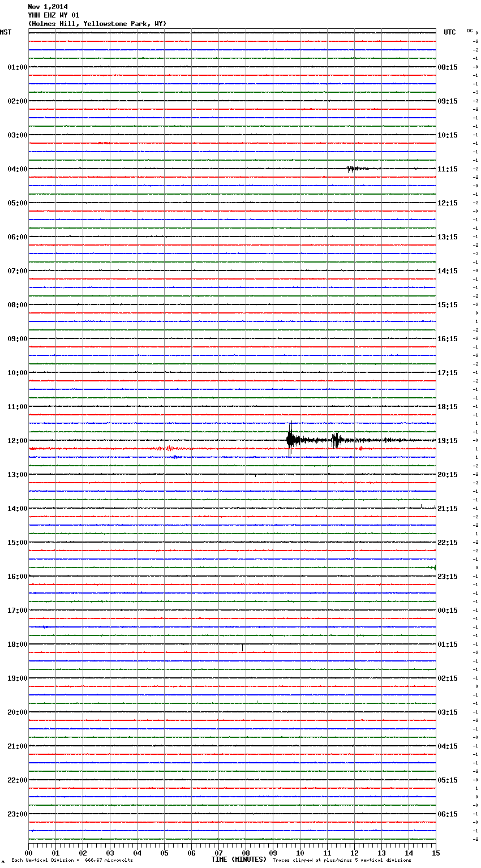Click the "19:15" UTC time label
This screenshot has height=868, width=481.
[448, 441]
